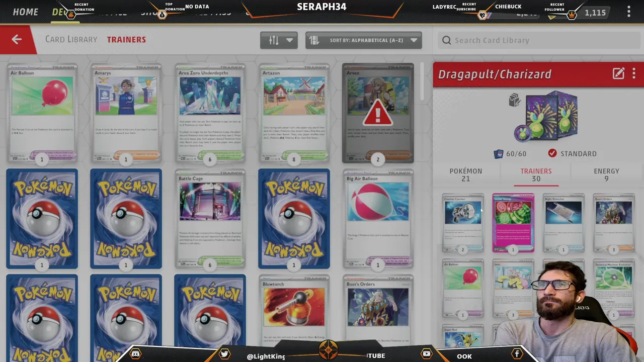Click the count badge 3 under deck Boss's Orders
Screen dimensions: 644x362
(614, 250)
